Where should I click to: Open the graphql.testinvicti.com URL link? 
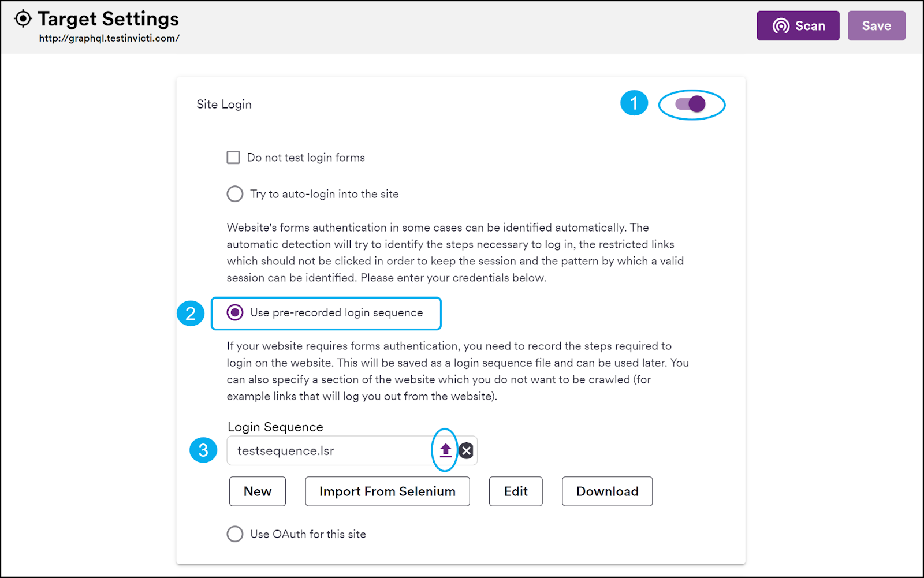(x=109, y=39)
